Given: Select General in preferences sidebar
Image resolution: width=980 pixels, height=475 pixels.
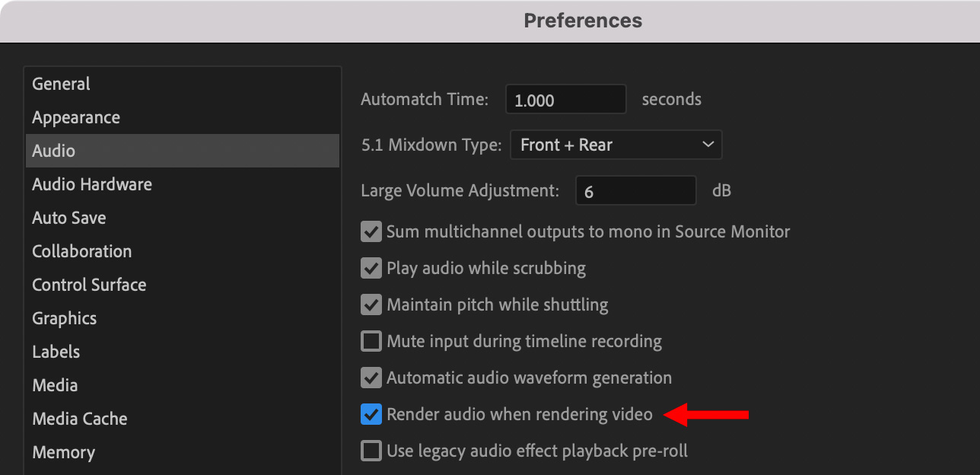Looking at the screenshot, I should [61, 84].
